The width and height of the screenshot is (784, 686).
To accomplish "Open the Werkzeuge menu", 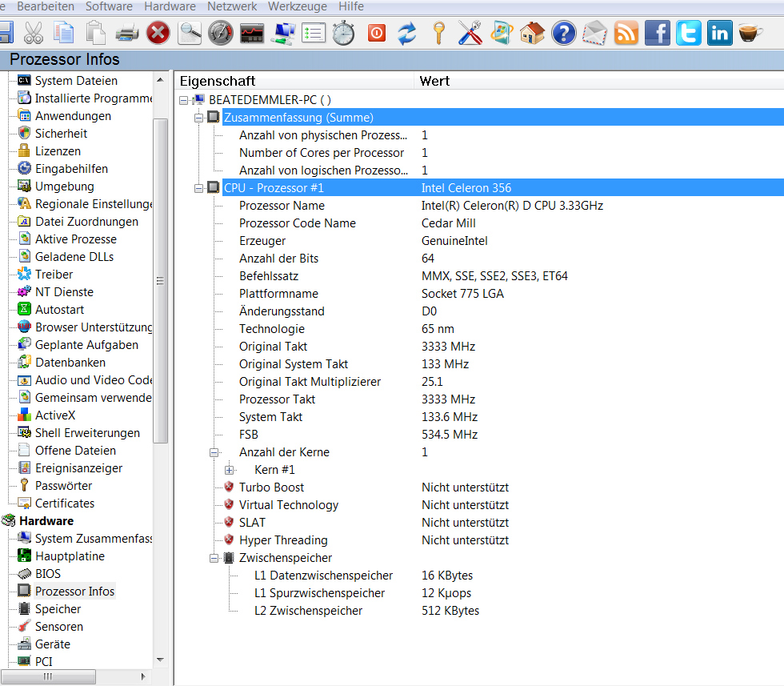I will click(298, 6).
